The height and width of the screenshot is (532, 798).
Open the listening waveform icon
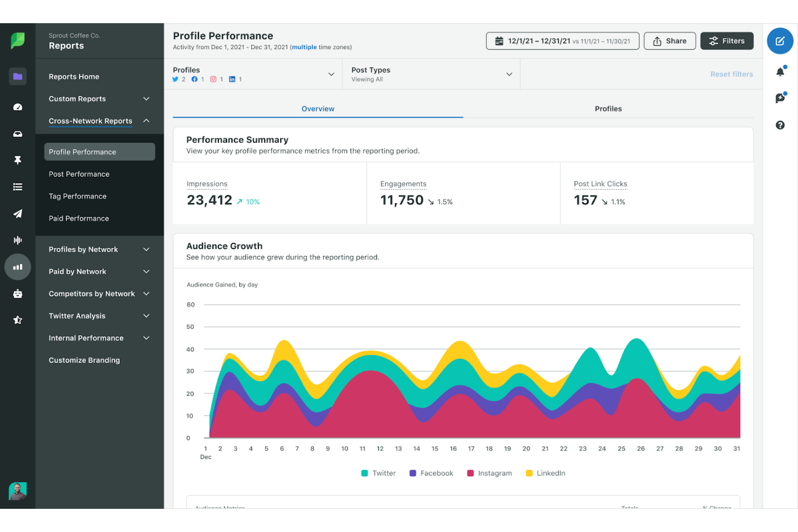18,240
